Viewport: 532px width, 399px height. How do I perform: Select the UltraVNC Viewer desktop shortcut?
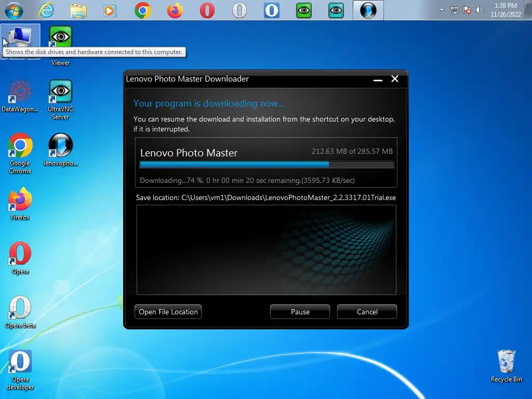[61, 46]
